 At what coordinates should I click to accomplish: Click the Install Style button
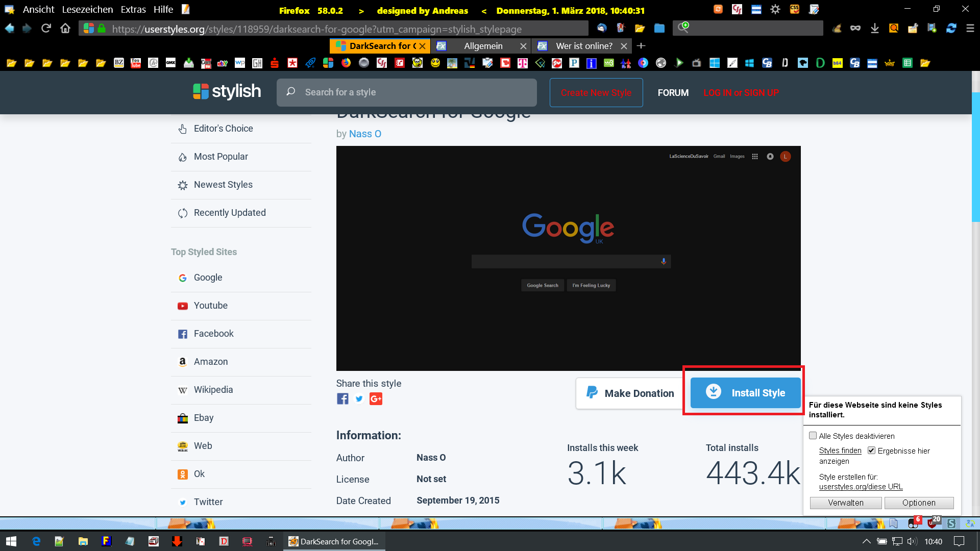click(x=745, y=393)
